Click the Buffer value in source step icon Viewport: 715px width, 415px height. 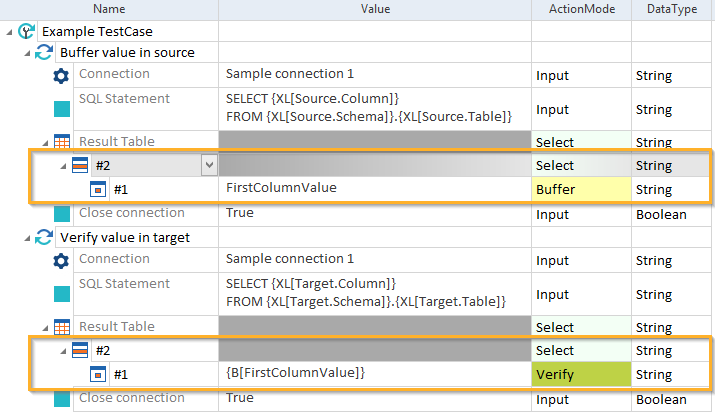click(x=45, y=52)
